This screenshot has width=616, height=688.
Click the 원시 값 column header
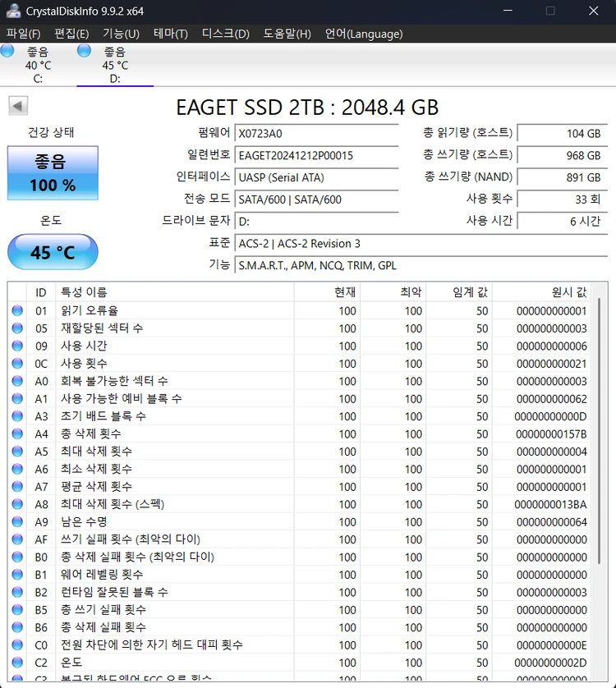[x=542, y=291]
